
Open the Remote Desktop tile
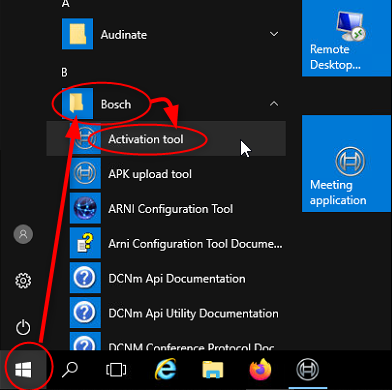point(347,38)
